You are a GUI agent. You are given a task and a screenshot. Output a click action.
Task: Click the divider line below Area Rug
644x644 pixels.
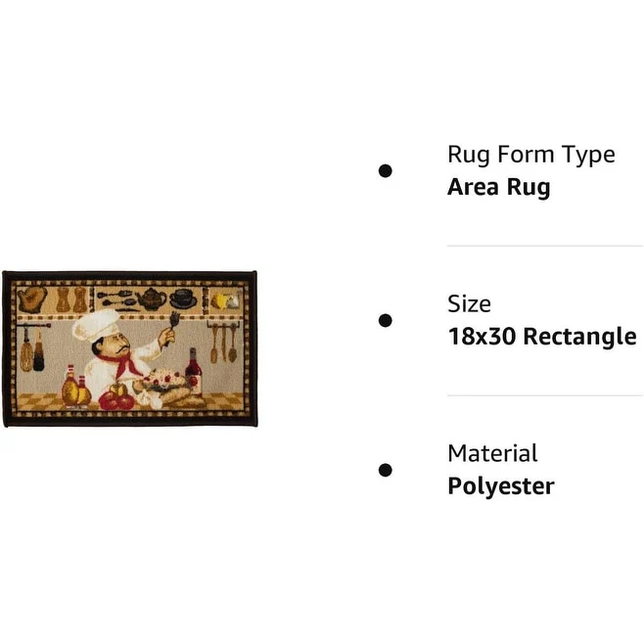544,246
